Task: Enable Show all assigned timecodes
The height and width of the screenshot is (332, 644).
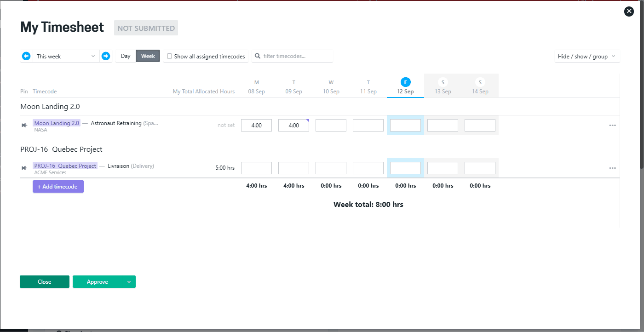Action: (x=169, y=56)
